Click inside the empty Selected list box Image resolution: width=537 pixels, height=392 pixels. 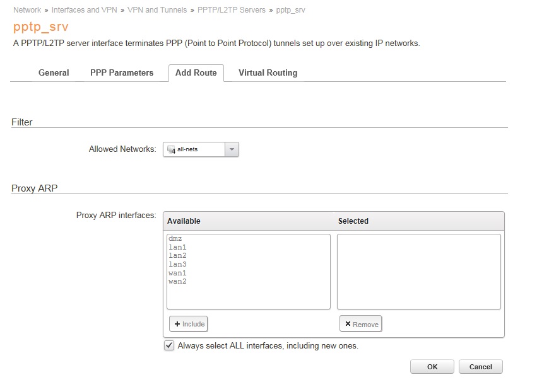point(418,271)
